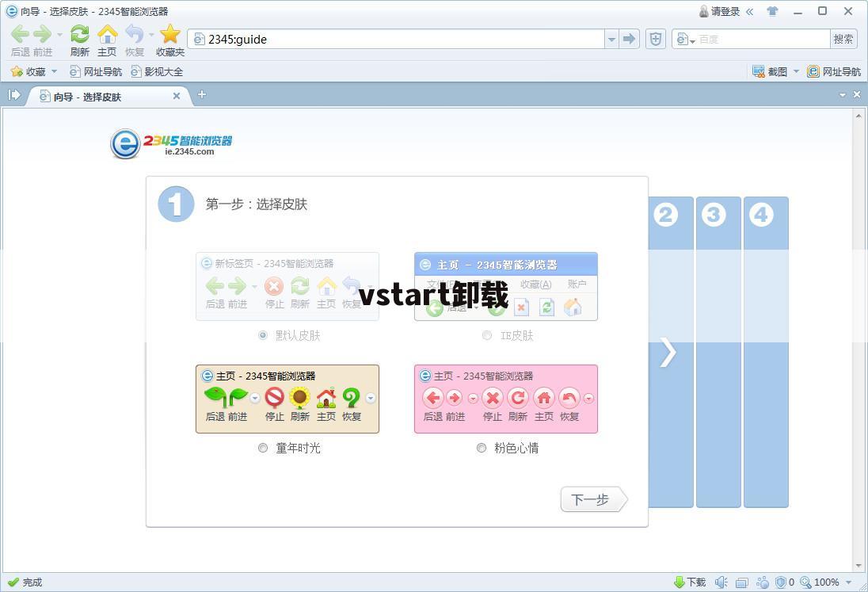Click the 请登录 login link
The image size is (868, 592).
point(725,11)
